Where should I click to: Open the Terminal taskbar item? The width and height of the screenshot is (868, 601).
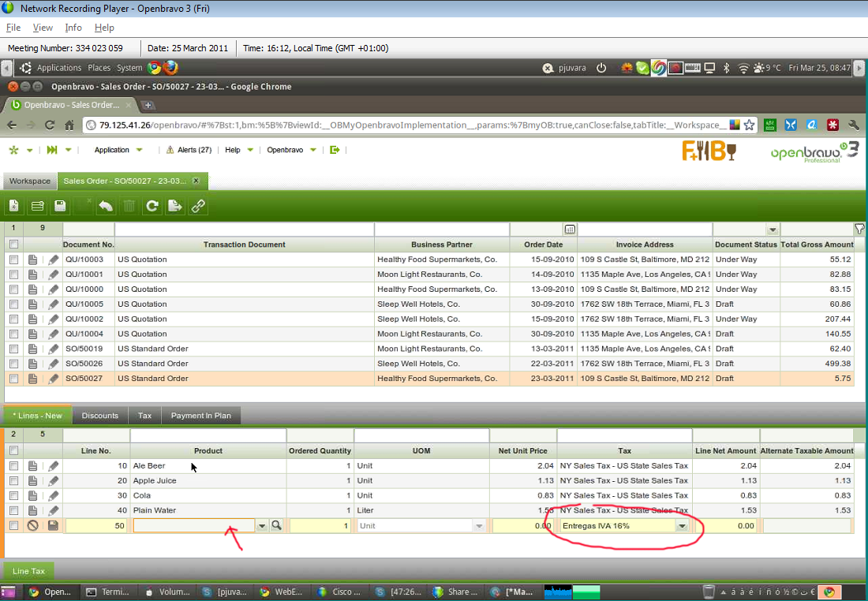108,592
